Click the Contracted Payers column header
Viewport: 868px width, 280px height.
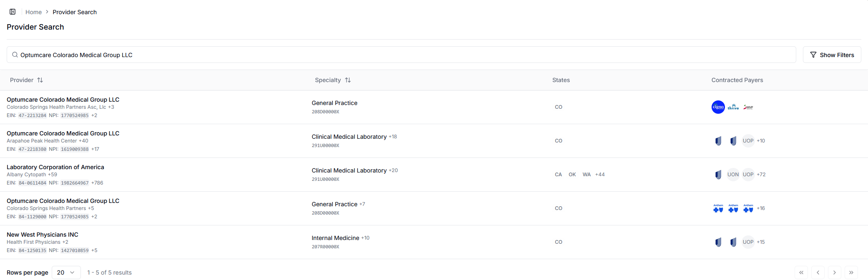tap(737, 80)
